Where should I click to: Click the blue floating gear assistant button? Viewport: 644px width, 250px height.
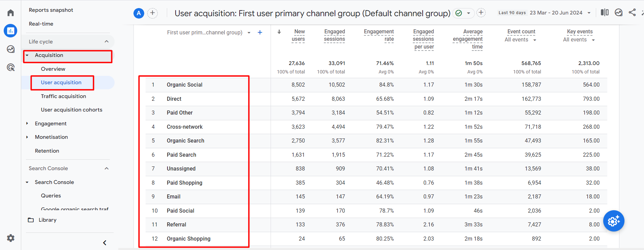[614, 221]
